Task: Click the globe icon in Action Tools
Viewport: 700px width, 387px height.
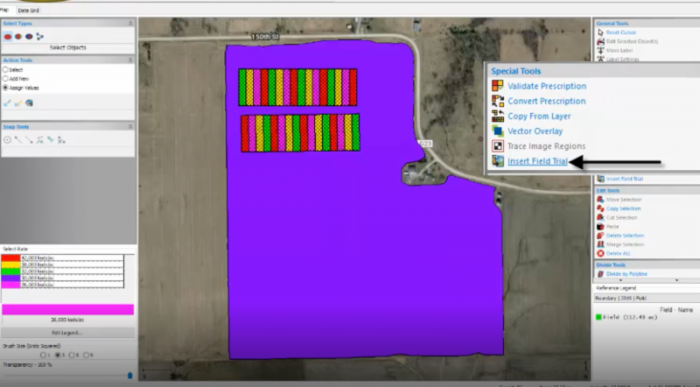Action: pos(29,103)
